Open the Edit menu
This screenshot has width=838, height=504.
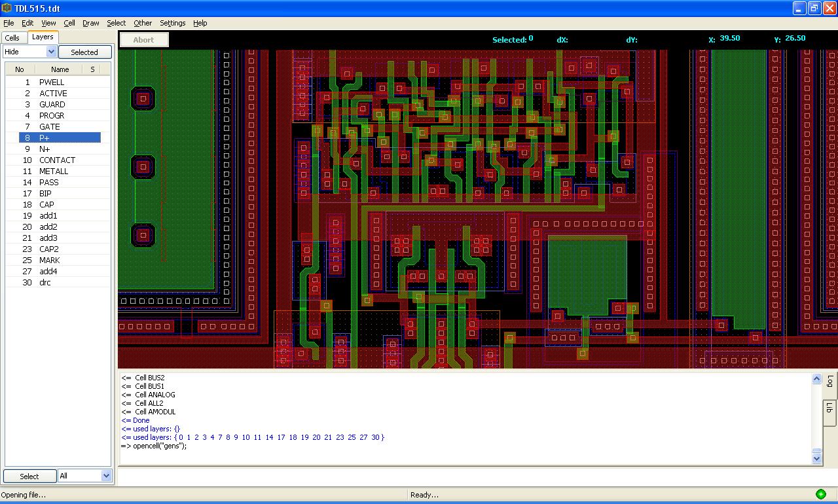pos(27,23)
